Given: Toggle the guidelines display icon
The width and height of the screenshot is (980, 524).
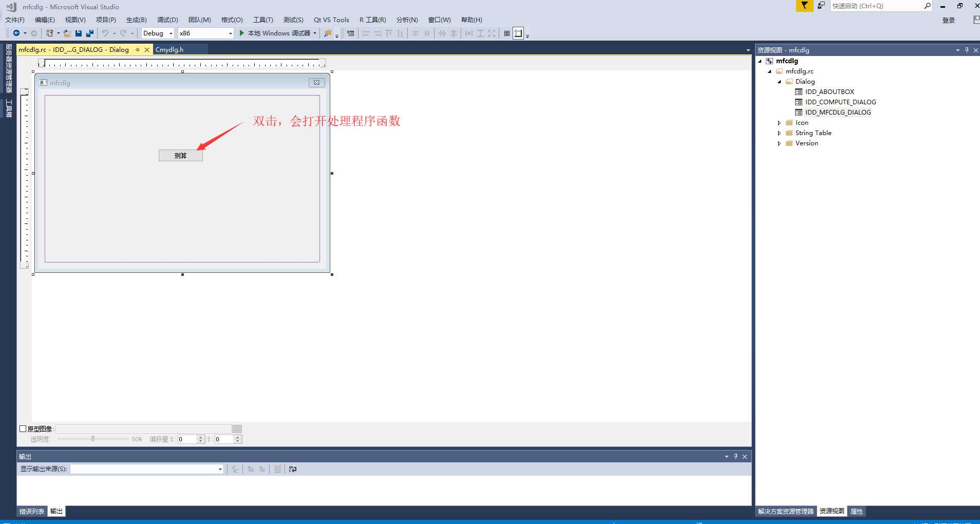Looking at the screenshot, I should point(518,33).
